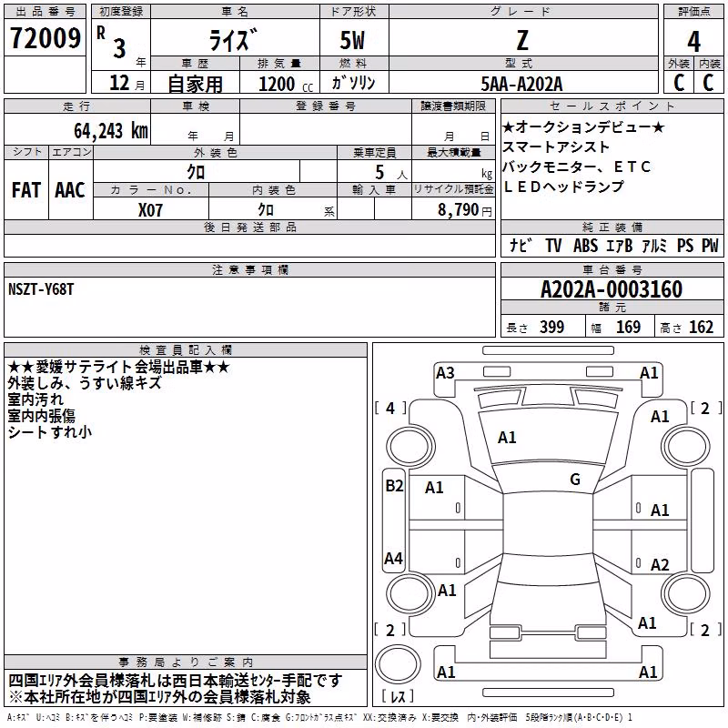Click PW in genuine equipment row

click(x=710, y=245)
